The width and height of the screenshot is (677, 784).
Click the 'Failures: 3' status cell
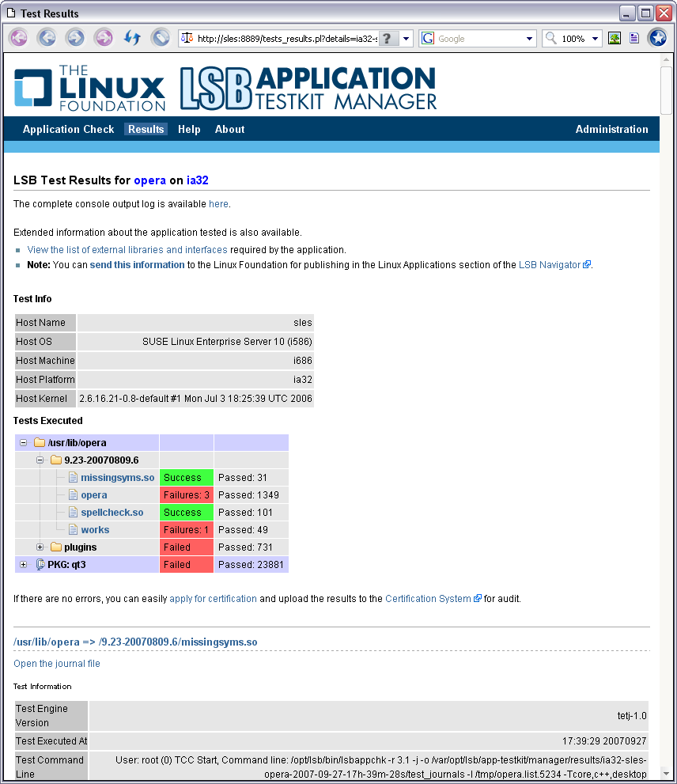tap(187, 495)
